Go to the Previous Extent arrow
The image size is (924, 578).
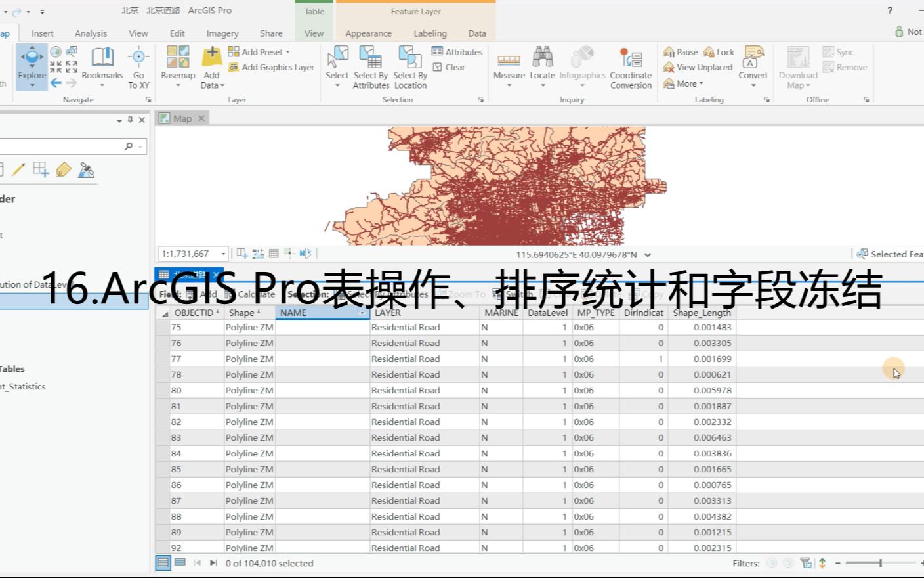point(56,83)
